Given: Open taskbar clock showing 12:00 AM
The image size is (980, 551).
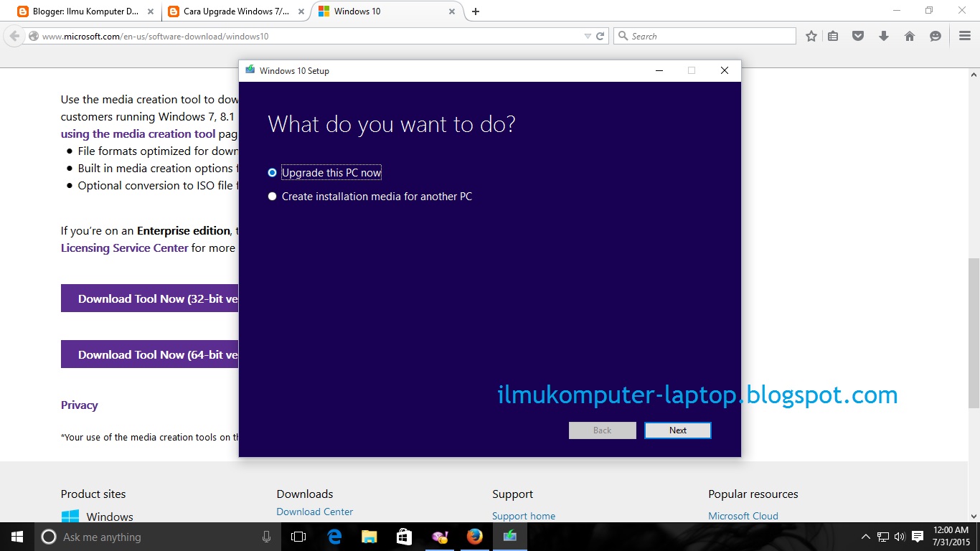Looking at the screenshot, I should (951, 537).
